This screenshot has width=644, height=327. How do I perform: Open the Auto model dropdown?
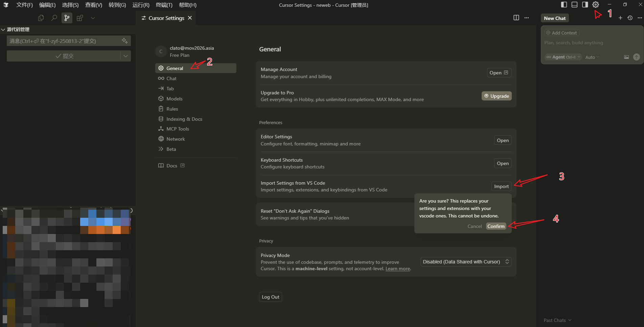click(592, 57)
